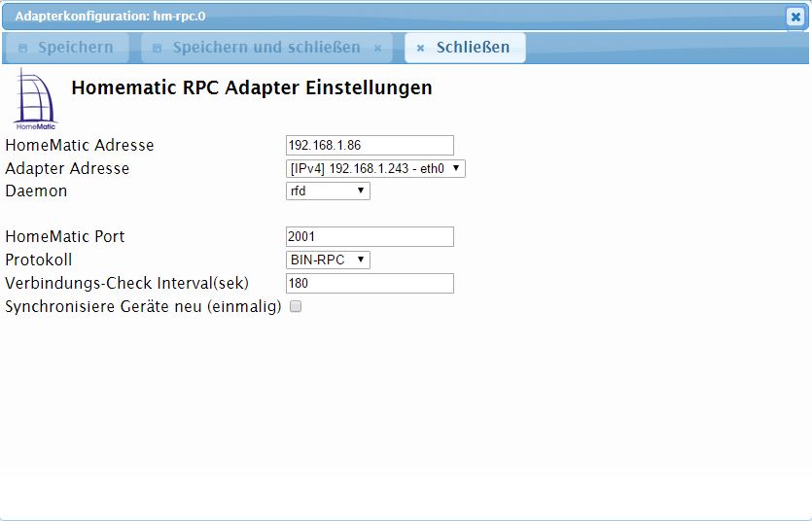Click the Daemon label
812x521 pixels.
point(36,191)
